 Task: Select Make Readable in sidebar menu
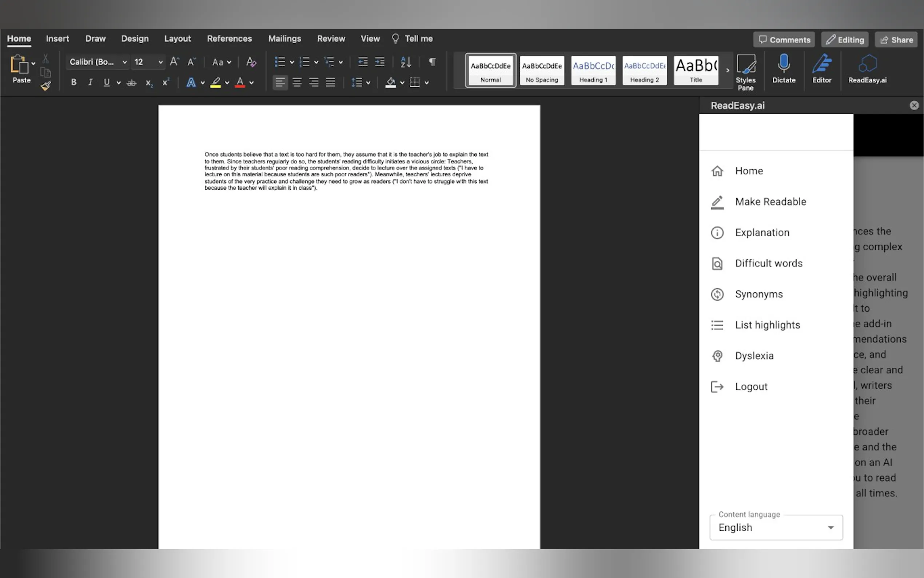tap(770, 201)
